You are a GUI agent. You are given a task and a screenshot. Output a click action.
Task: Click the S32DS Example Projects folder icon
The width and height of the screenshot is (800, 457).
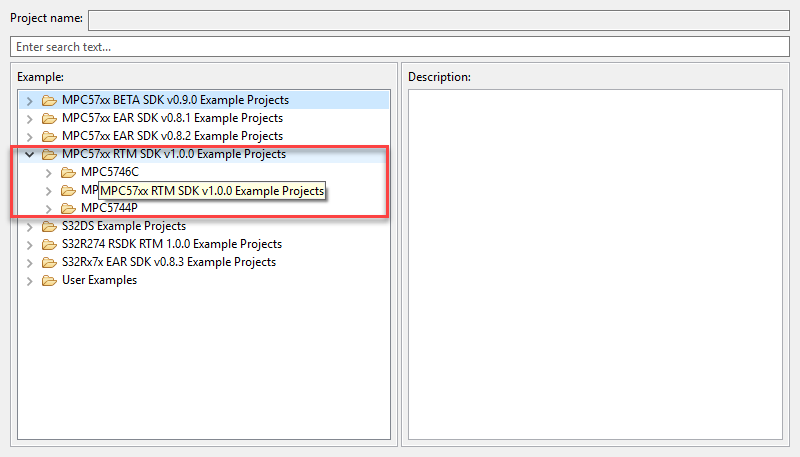tap(49, 226)
